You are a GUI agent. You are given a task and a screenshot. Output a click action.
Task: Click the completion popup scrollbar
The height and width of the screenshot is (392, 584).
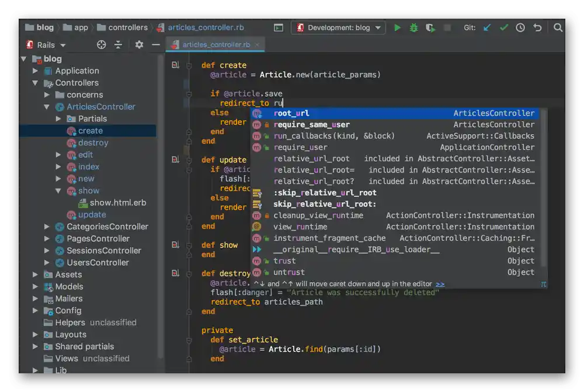tap(543, 188)
